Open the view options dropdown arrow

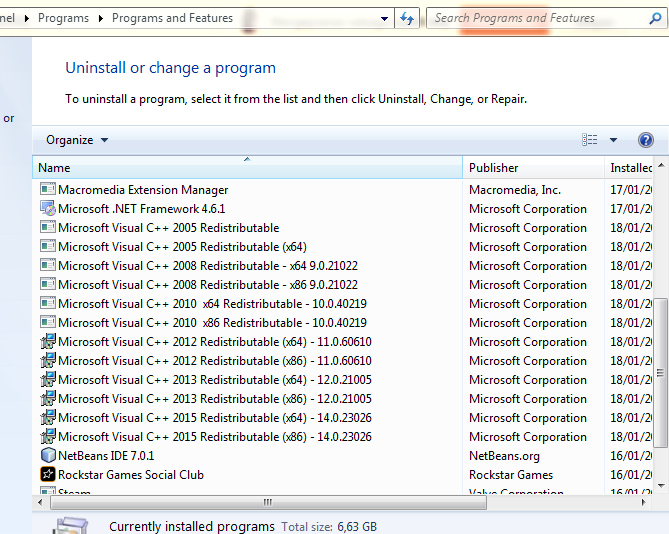tap(613, 140)
